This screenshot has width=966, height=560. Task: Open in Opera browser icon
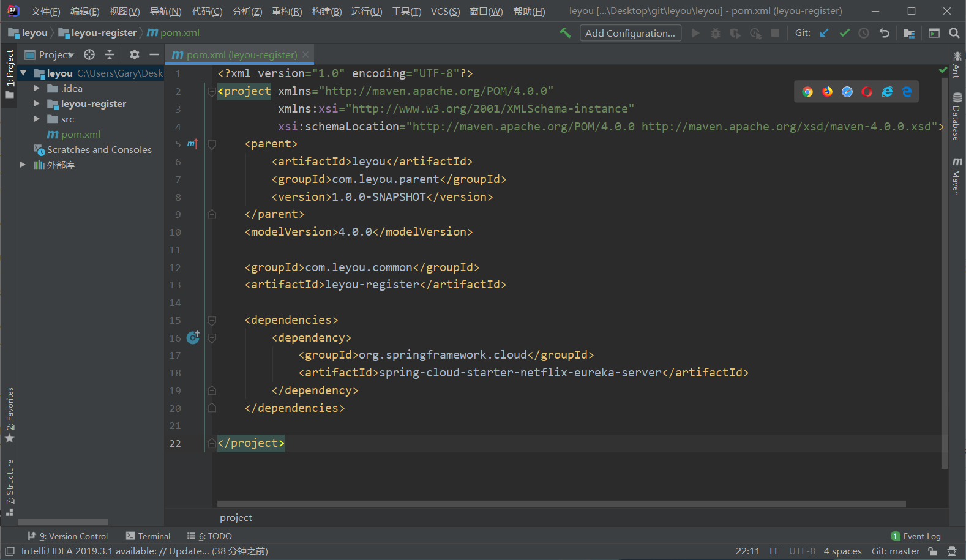(867, 92)
